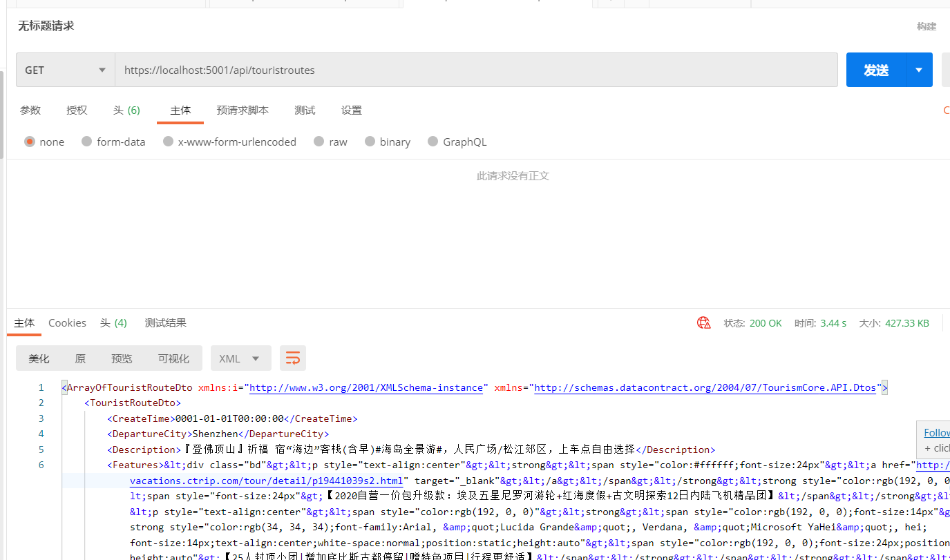This screenshot has width=950, height=560.
Task: Switch to 可视化 response view
Action: 173,358
